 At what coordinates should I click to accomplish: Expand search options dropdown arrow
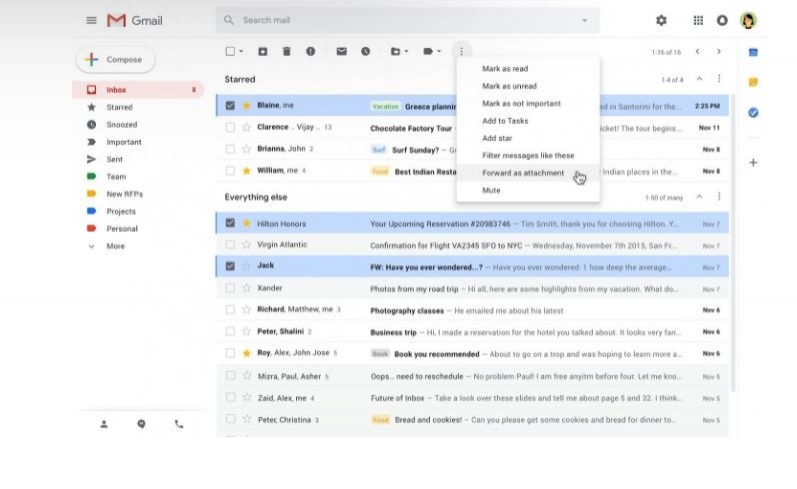click(x=585, y=20)
